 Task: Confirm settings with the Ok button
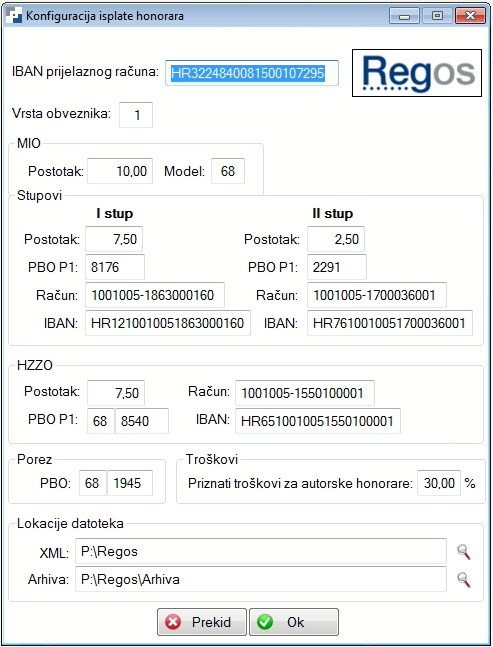coord(294,622)
